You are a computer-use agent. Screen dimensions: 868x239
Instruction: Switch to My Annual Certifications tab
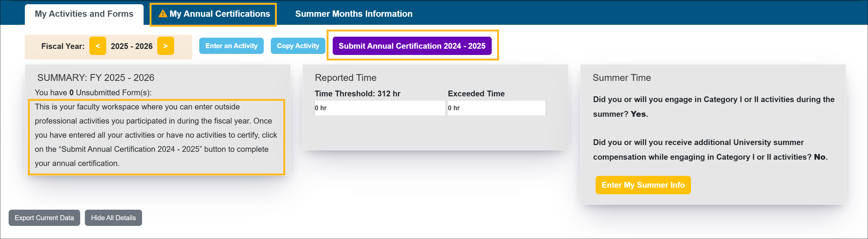click(x=219, y=14)
